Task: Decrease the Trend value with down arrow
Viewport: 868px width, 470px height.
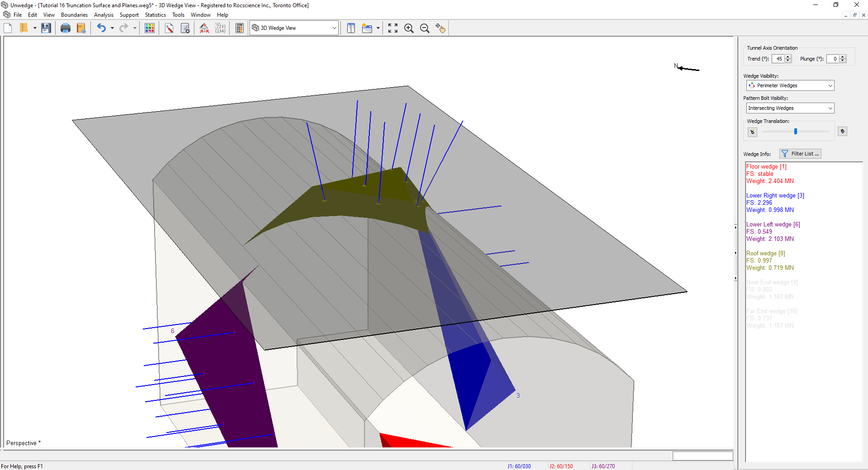Action: 788,61
